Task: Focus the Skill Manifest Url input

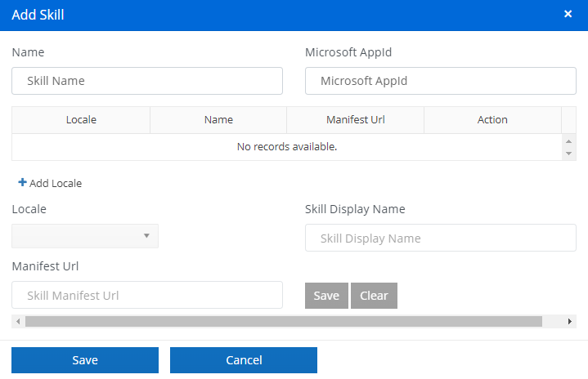Action: [147, 295]
